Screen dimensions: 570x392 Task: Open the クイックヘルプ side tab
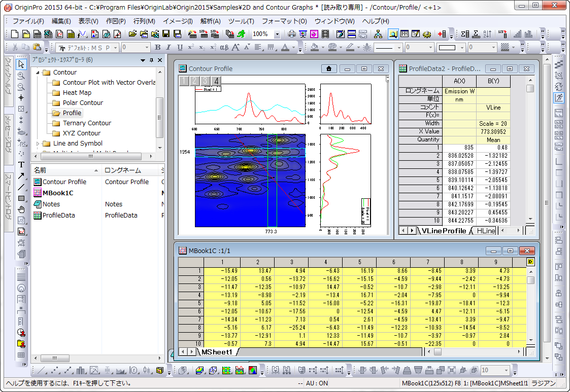coord(8,81)
